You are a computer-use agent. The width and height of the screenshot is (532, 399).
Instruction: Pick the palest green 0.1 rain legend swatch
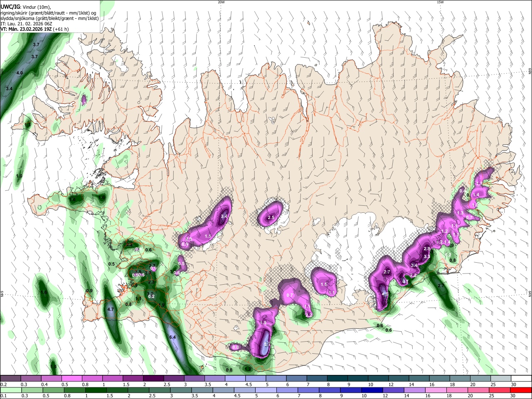pyautogui.click(x=10, y=390)
